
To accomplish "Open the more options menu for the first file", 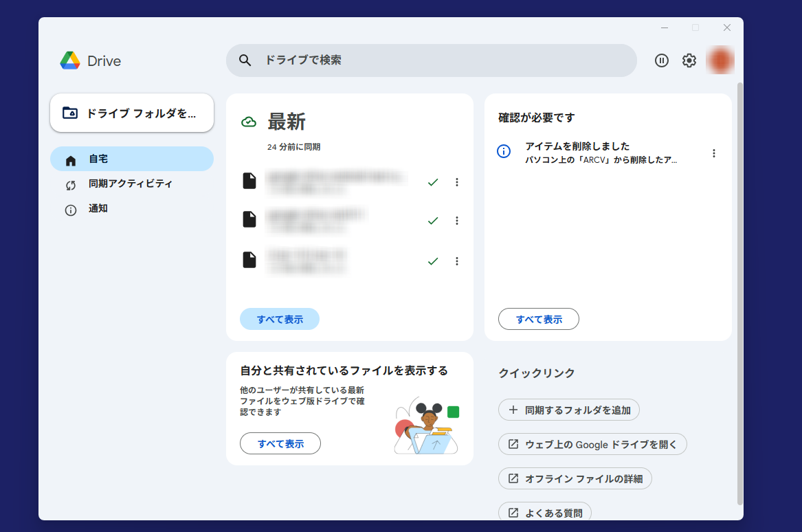I will click(457, 182).
